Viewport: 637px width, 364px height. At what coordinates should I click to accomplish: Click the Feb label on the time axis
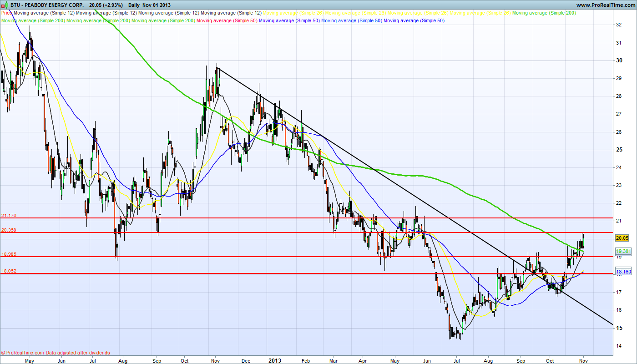pyautogui.click(x=306, y=360)
